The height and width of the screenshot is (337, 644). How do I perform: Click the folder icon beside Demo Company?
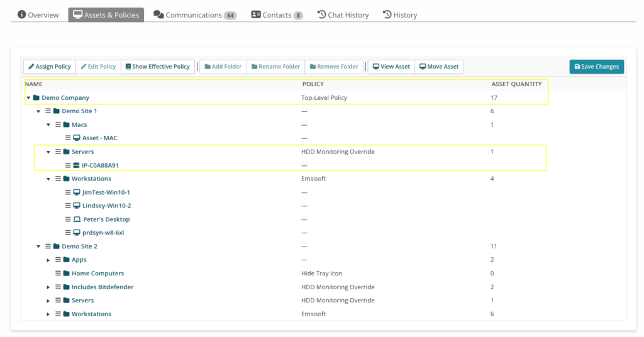click(x=36, y=98)
